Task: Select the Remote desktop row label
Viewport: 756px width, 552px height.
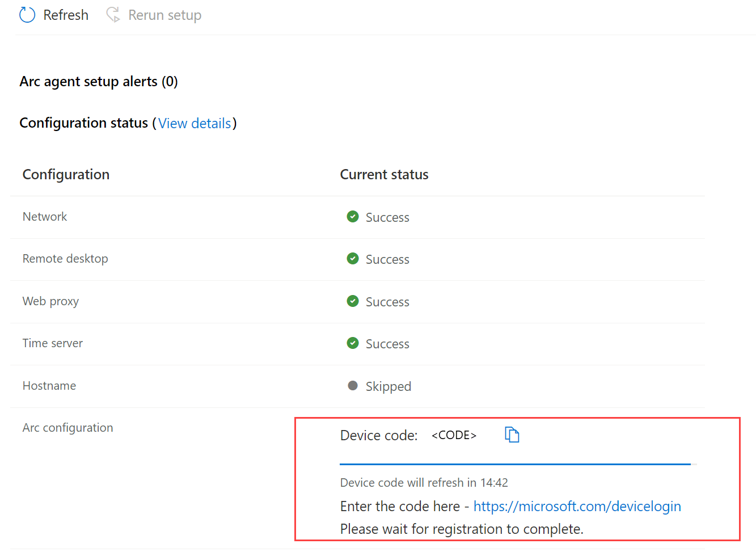Action: point(65,259)
